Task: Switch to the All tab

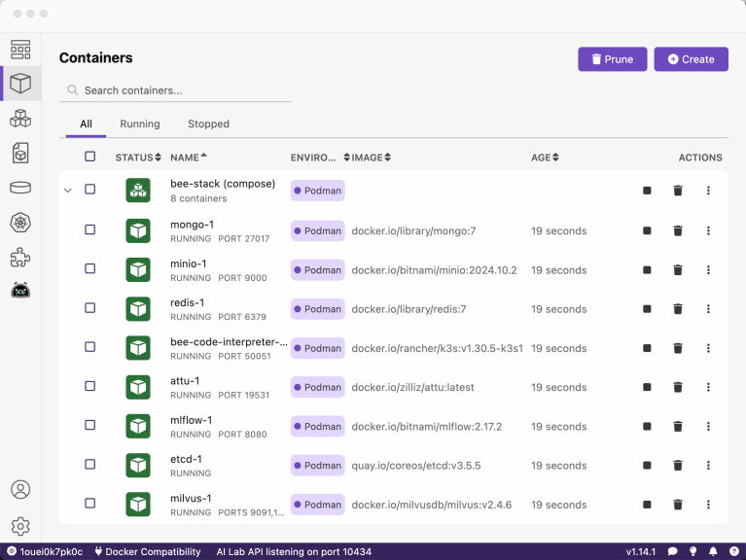Action: pos(87,124)
